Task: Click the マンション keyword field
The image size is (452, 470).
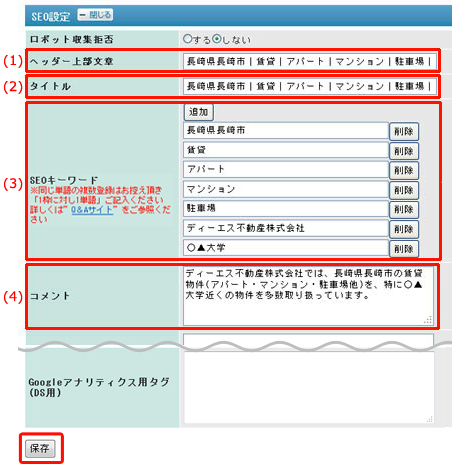Action: [286, 189]
